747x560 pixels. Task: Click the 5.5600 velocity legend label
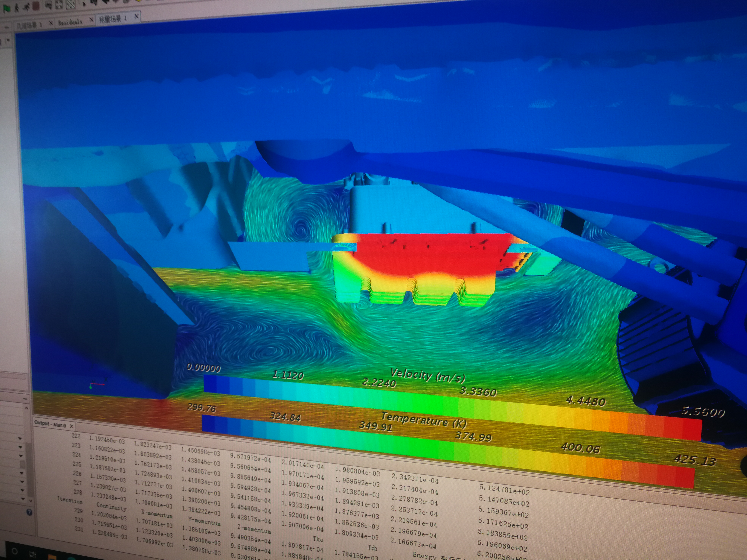click(703, 412)
